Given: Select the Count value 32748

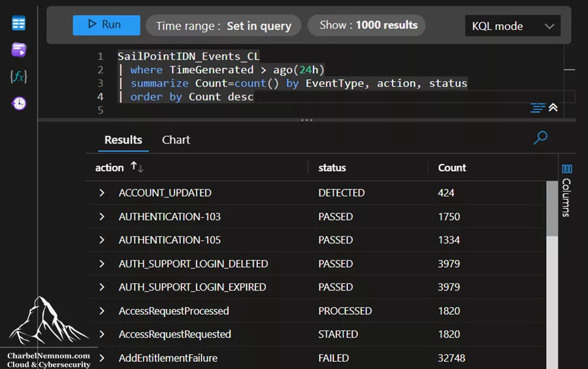Looking at the screenshot, I should 451,358.
